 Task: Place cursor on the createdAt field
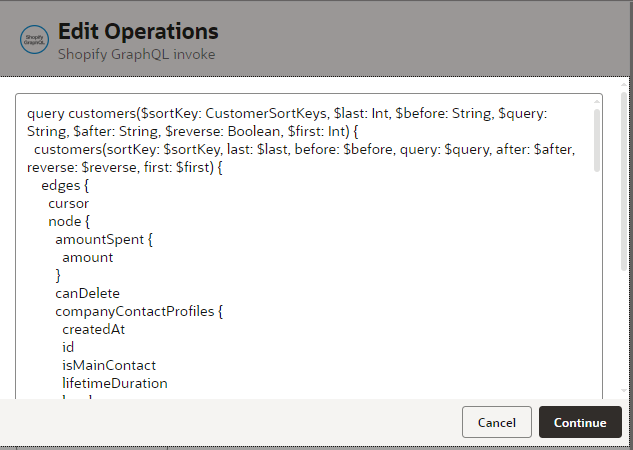[x=93, y=329]
